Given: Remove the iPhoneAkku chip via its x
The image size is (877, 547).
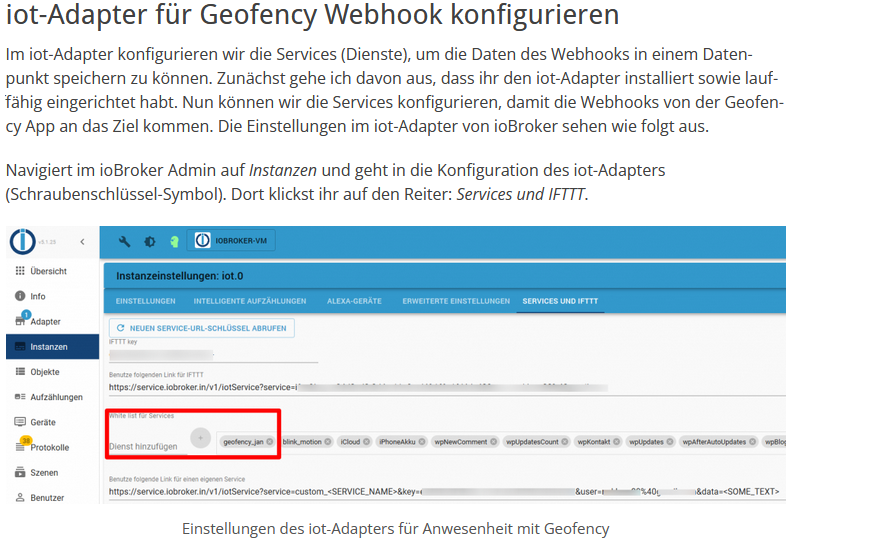Looking at the screenshot, I should [x=422, y=442].
